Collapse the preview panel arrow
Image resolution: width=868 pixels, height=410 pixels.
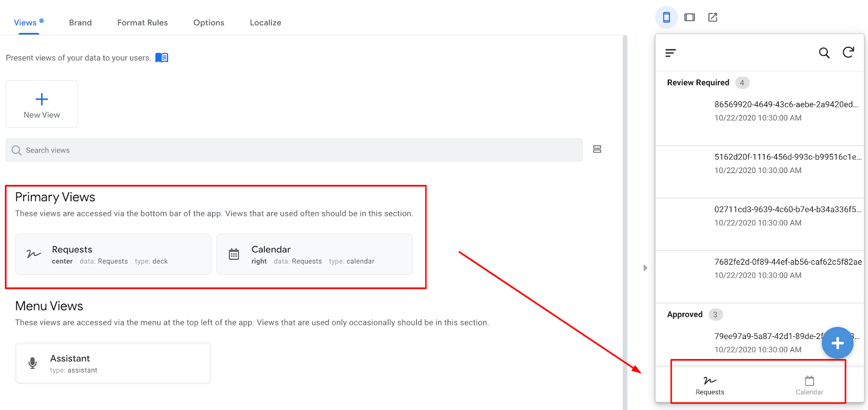[645, 268]
